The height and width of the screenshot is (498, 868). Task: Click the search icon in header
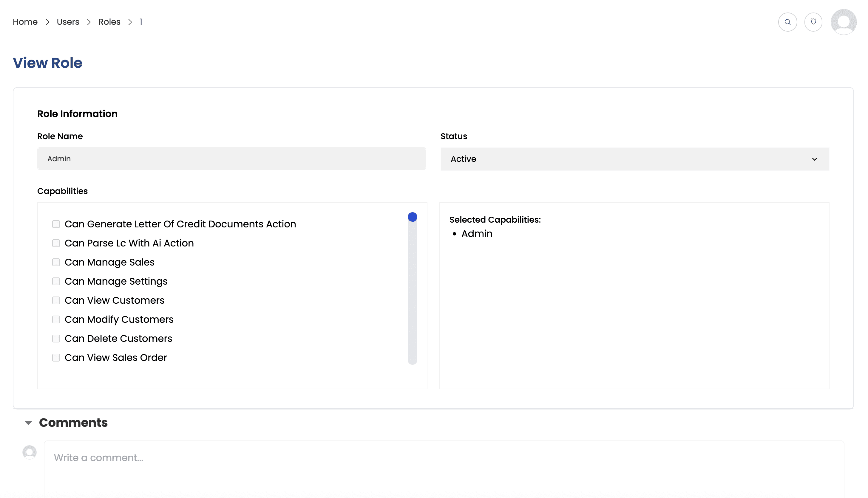(787, 22)
